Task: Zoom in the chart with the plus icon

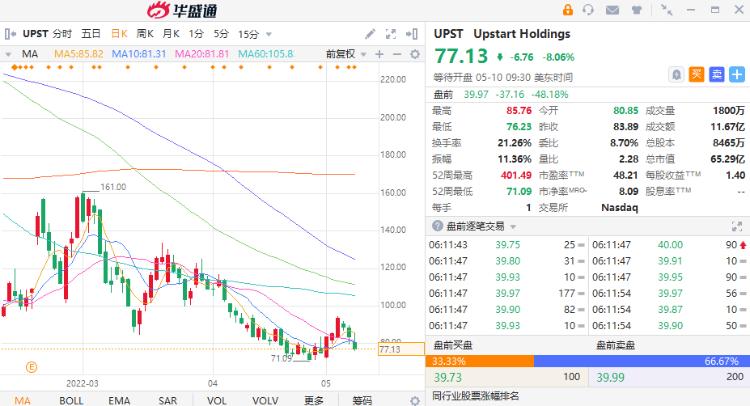Action: coord(379,54)
